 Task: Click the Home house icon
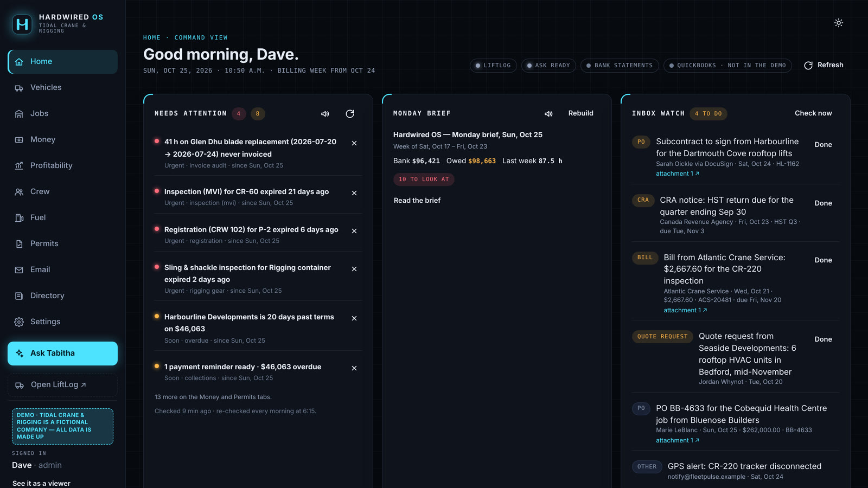click(19, 62)
